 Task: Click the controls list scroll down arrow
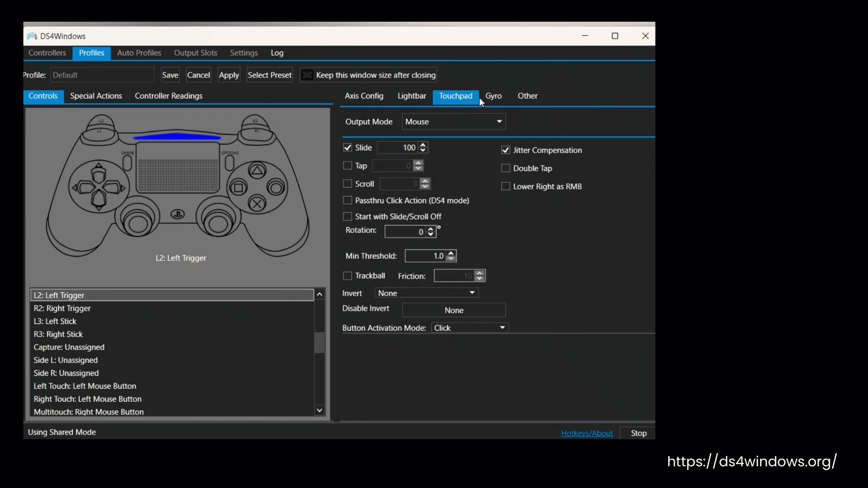click(320, 410)
